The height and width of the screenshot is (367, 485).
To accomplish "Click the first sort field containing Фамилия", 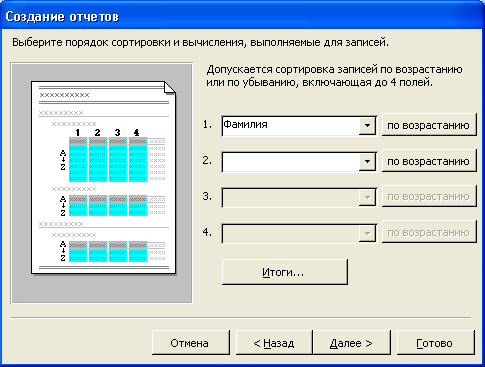I will coord(299,126).
